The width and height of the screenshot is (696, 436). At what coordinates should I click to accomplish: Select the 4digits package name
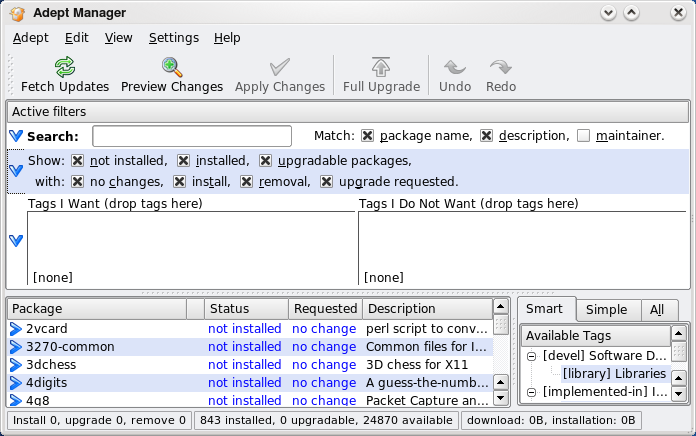click(47, 383)
